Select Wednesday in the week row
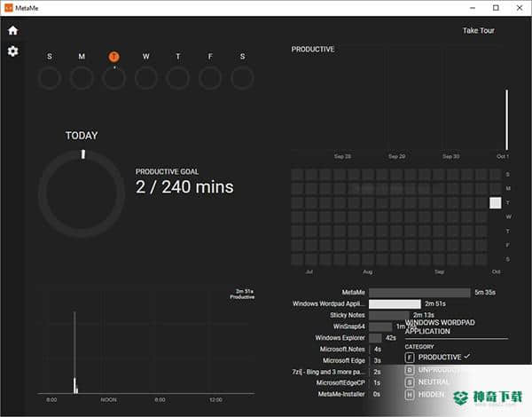Screen dimensions: 532x417 tap(146, 57)
